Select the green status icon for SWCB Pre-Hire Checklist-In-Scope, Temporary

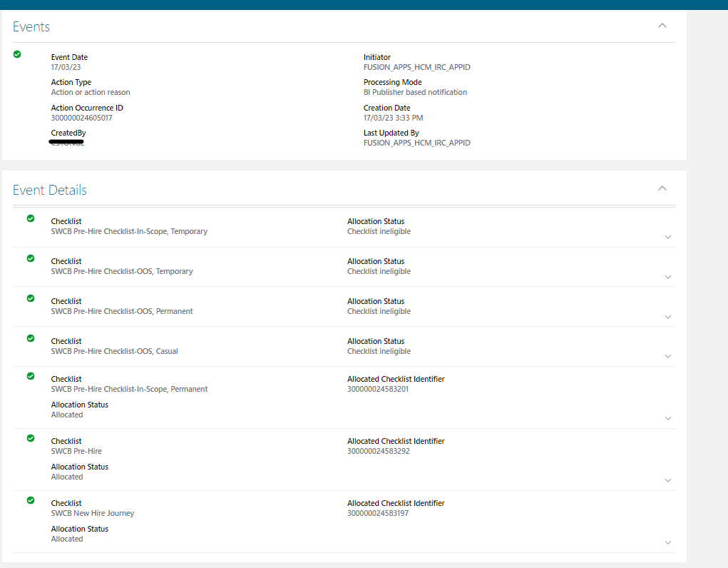pyautogui.click(x=30, y=218)
